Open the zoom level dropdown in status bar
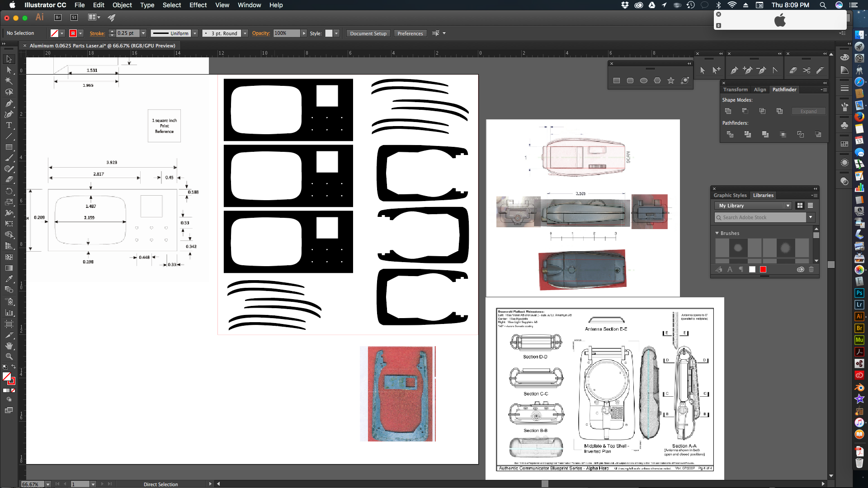868x488 pixels. pos(48,484)
